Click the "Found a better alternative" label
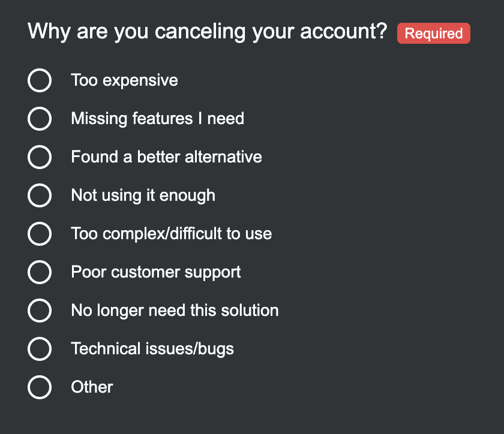The image size is (504, 434). point(166,157)
